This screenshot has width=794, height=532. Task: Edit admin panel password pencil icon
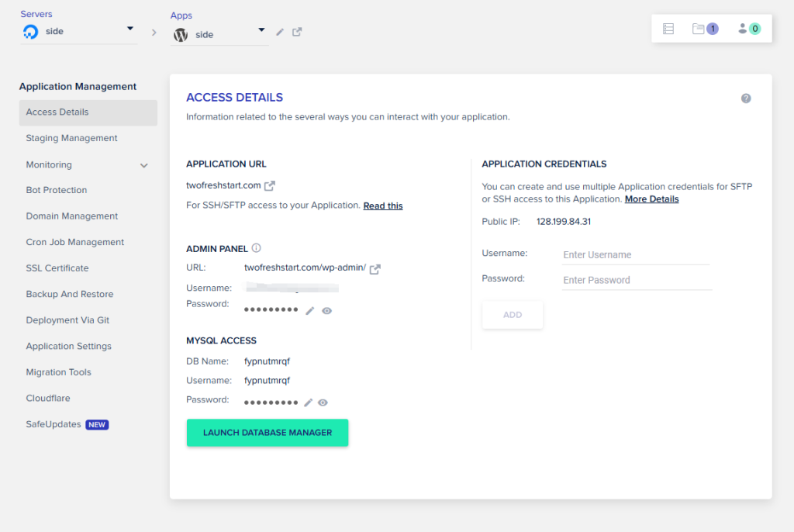[310, 310]
